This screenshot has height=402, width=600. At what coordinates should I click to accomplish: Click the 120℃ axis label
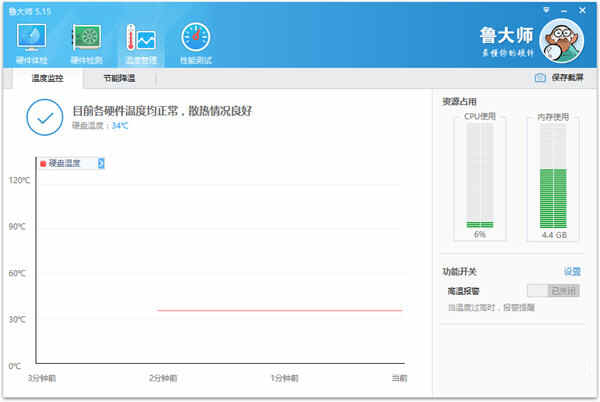click(19, 180)
